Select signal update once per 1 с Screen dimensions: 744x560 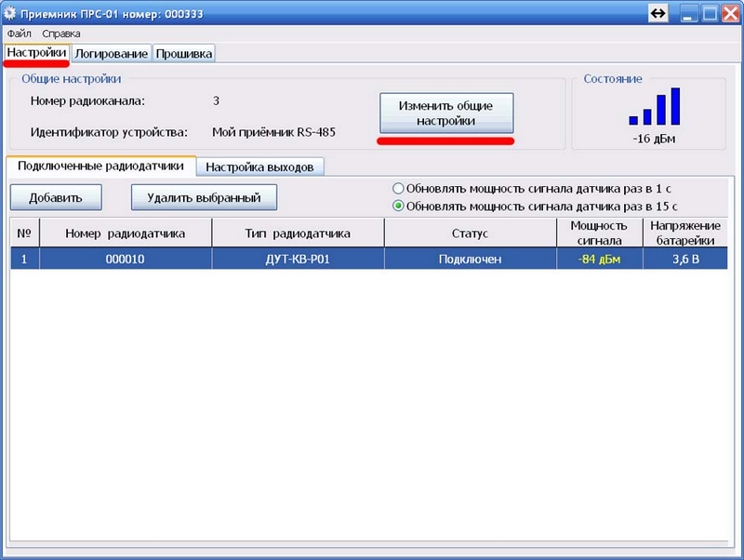[x=398, y=189]
